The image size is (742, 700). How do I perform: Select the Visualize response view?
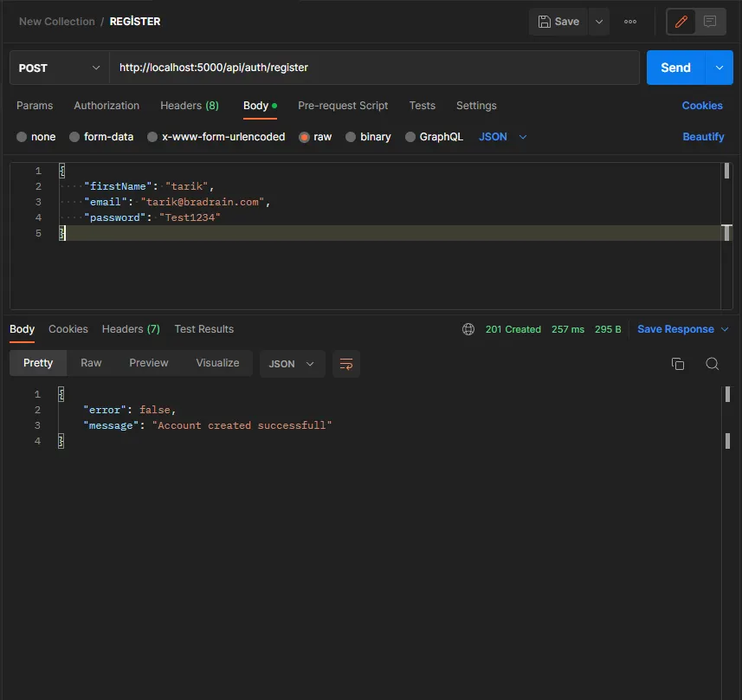217,363
